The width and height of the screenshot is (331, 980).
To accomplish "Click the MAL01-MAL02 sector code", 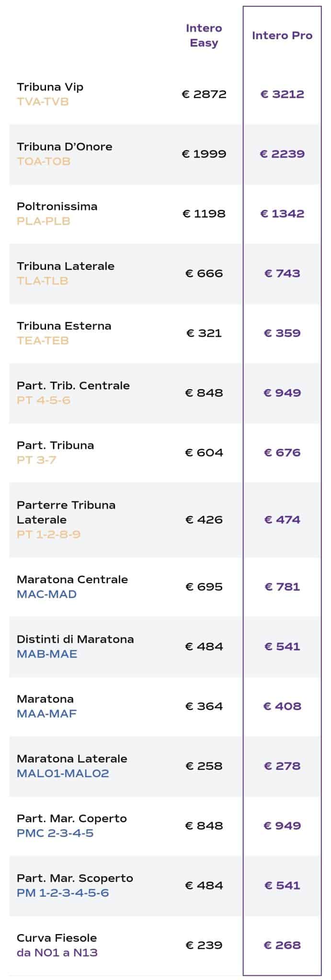I will (x=63, y=773).
